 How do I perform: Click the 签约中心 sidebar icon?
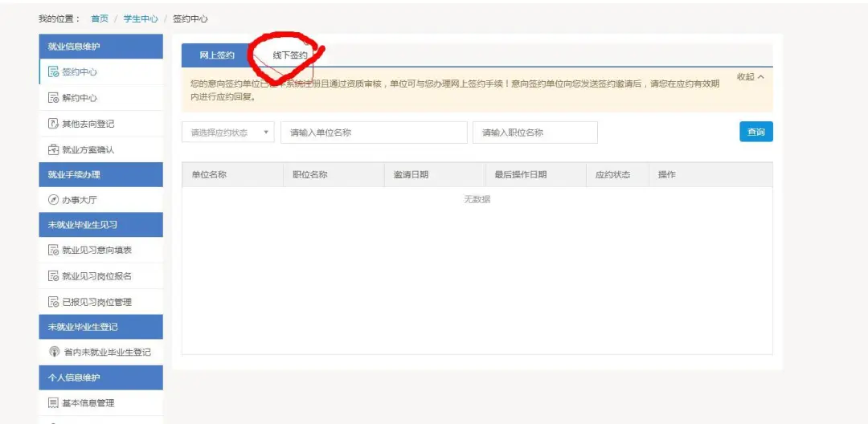pos(54,72)
